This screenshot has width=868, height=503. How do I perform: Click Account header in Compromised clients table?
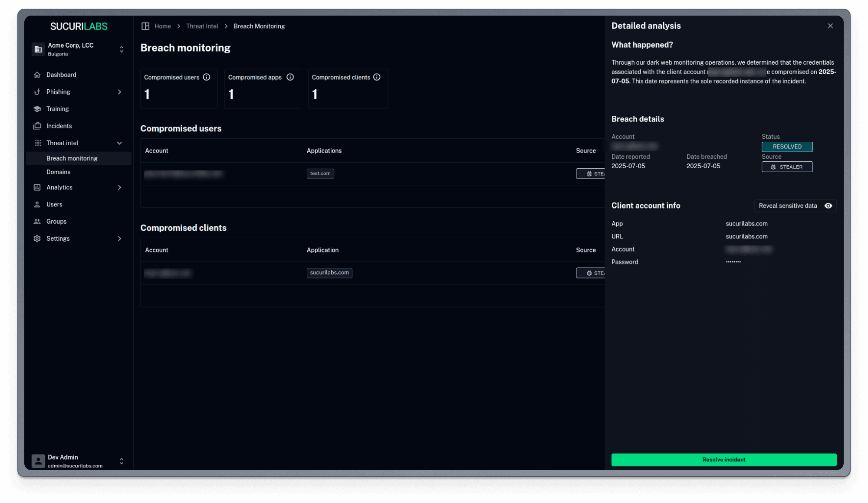[157, 250]
